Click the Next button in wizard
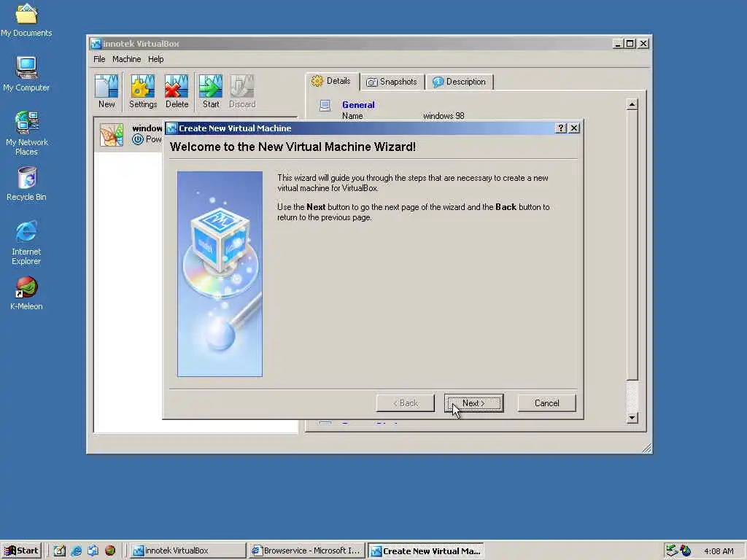 pyautogui.click(x=473, y=402)
